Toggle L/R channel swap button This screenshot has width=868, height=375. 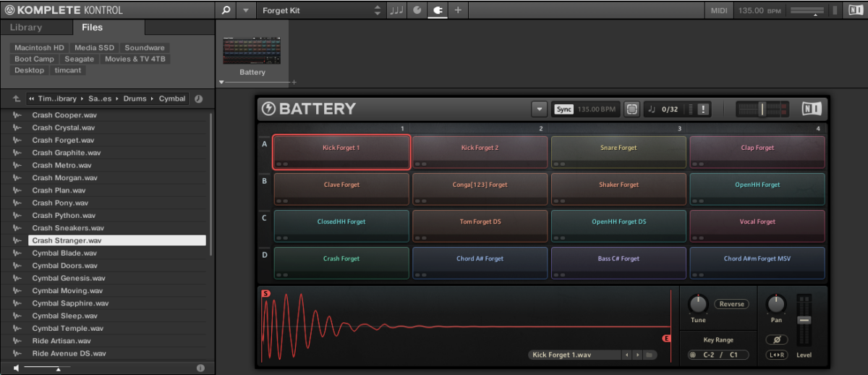tap(776, 355)
